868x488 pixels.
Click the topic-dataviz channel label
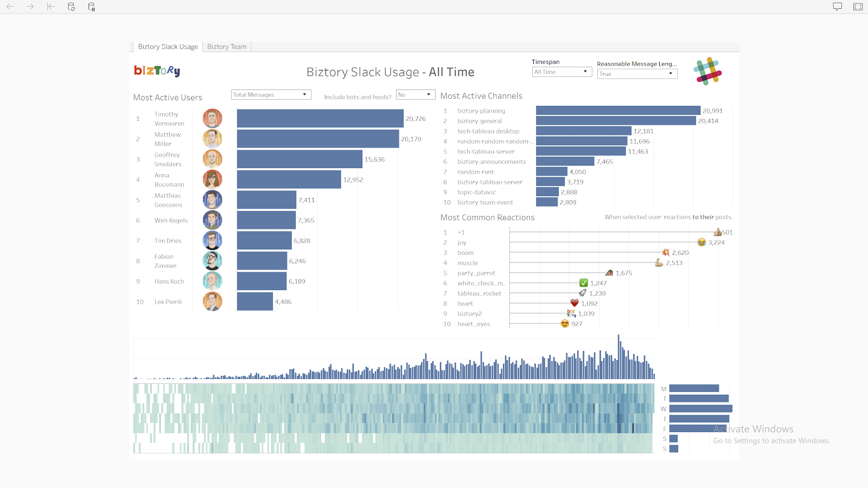click(476, 192)
